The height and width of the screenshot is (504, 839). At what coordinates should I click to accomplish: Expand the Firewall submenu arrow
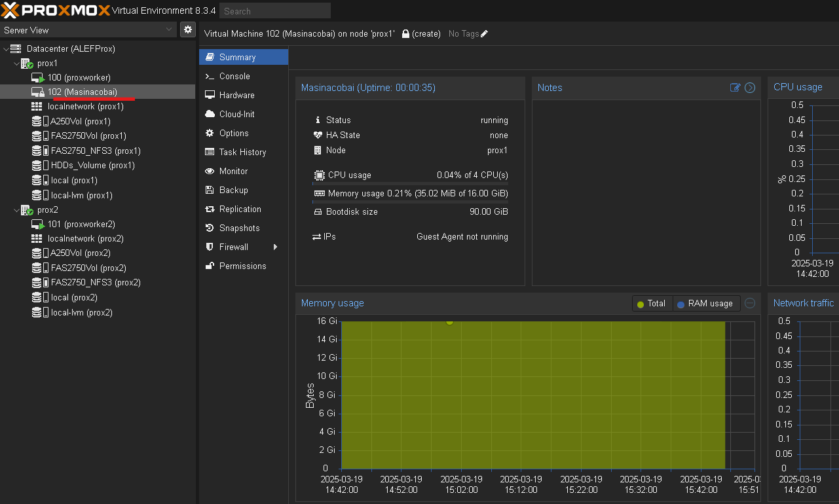276,247
